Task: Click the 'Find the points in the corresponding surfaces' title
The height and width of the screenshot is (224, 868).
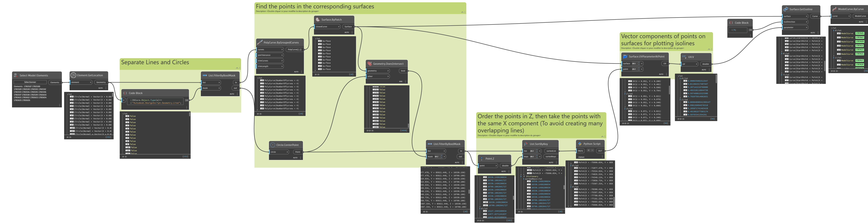Action: pyautogui.click(x=315, y=6)
